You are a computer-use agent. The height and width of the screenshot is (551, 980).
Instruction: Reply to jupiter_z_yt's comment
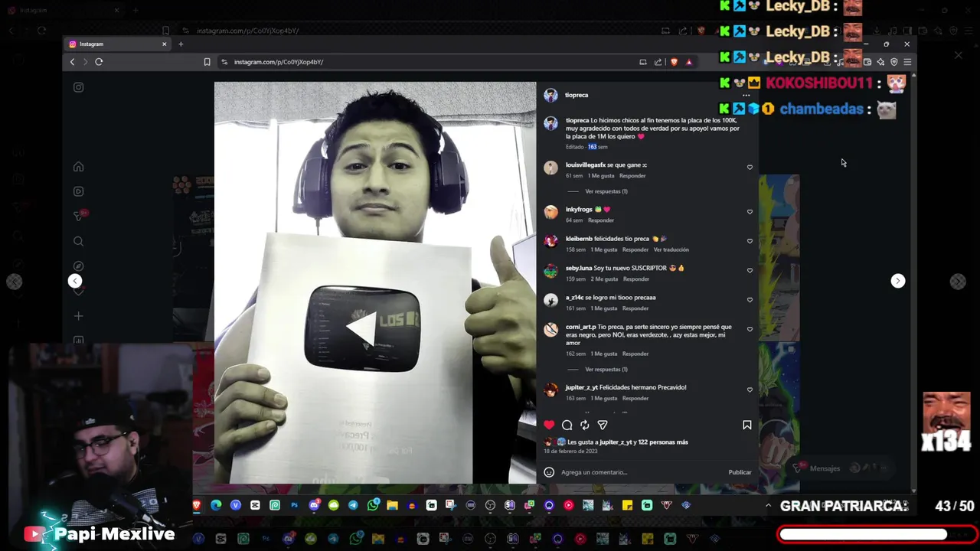point(636,399)
